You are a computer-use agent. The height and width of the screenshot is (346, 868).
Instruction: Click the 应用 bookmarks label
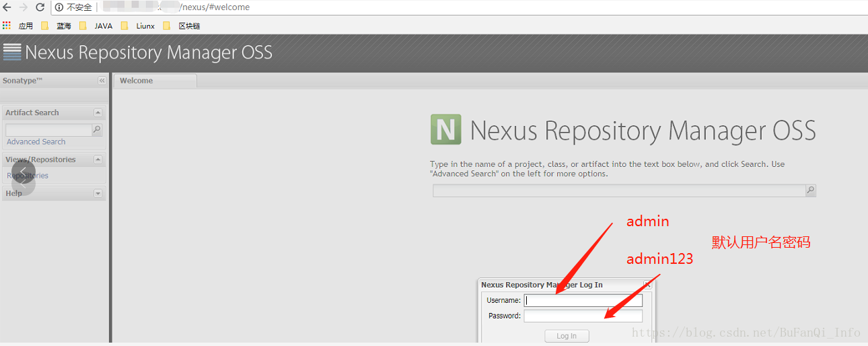point(26,26)
